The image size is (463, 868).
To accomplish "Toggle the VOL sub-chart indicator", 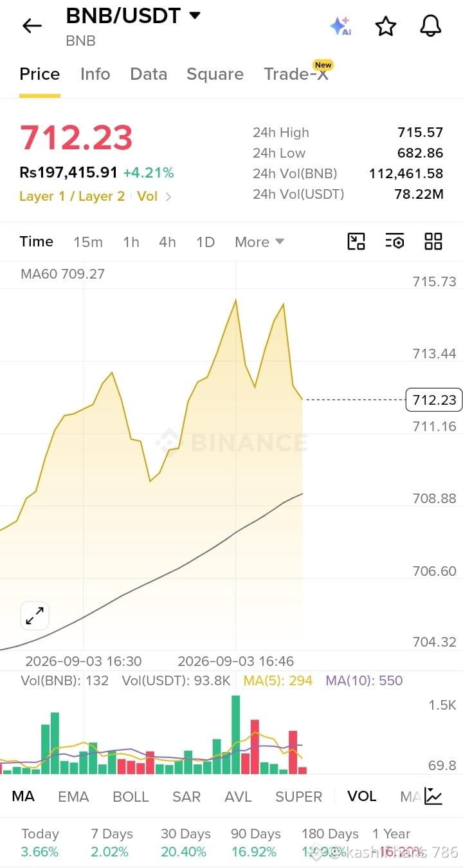I will [361, 796].
